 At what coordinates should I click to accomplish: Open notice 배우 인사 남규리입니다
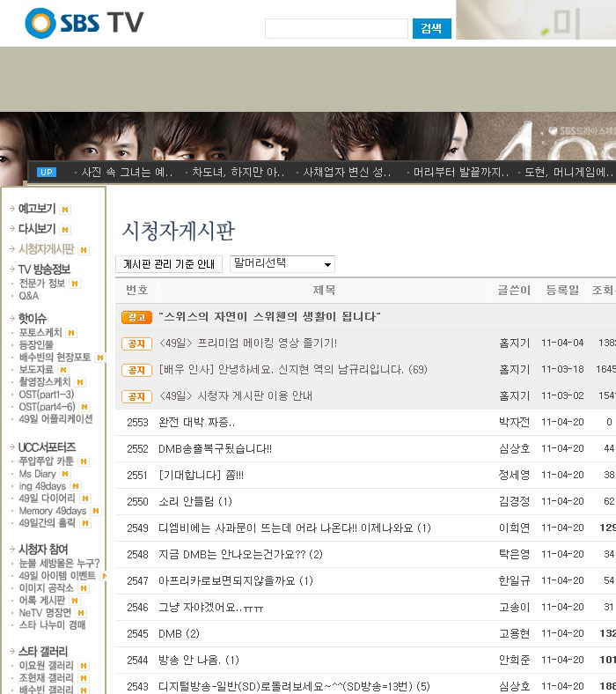click(293, 370)
